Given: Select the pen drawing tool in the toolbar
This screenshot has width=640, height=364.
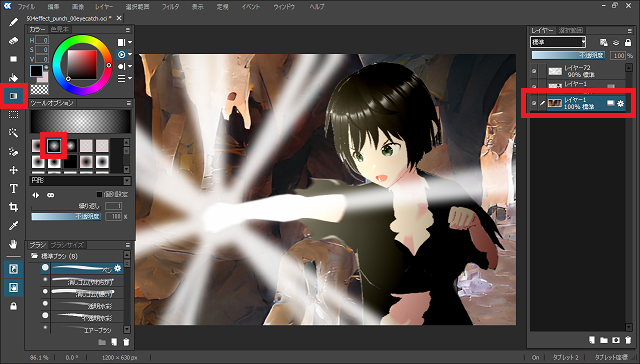Looking at the screenshot, I should (13, 22).
